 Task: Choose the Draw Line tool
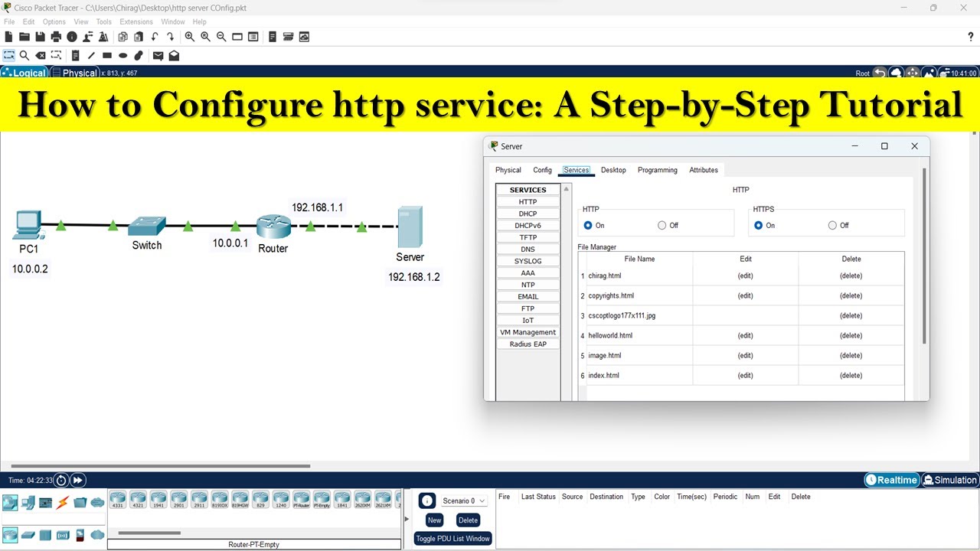[91, 55]
